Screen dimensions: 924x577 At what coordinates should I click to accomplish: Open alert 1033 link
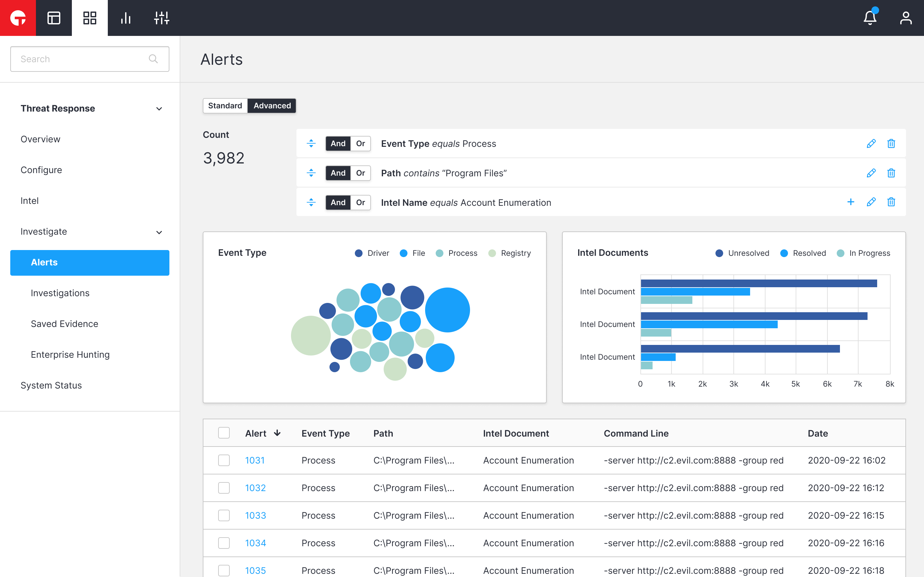coord(255,515)
